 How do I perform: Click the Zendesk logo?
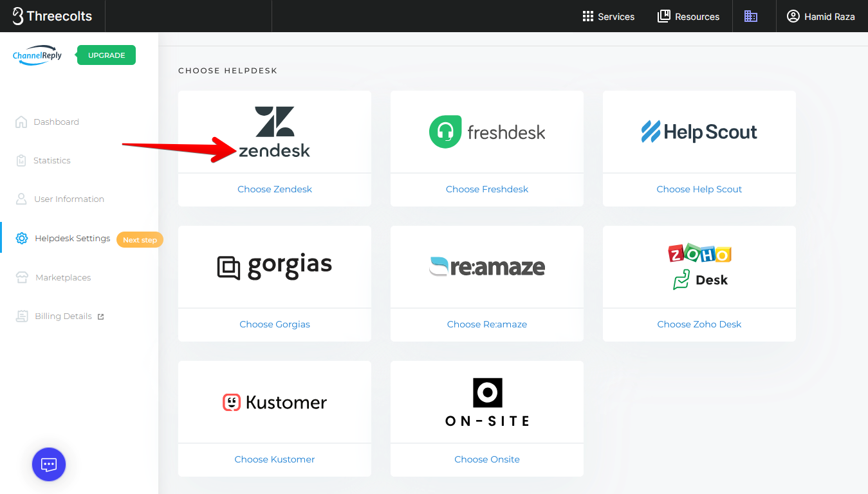point(275,132)
